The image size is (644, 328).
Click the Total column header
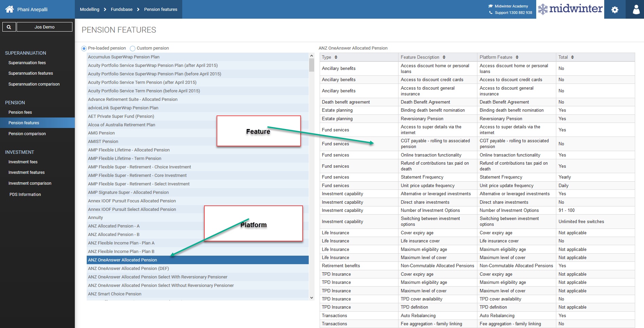595,57
